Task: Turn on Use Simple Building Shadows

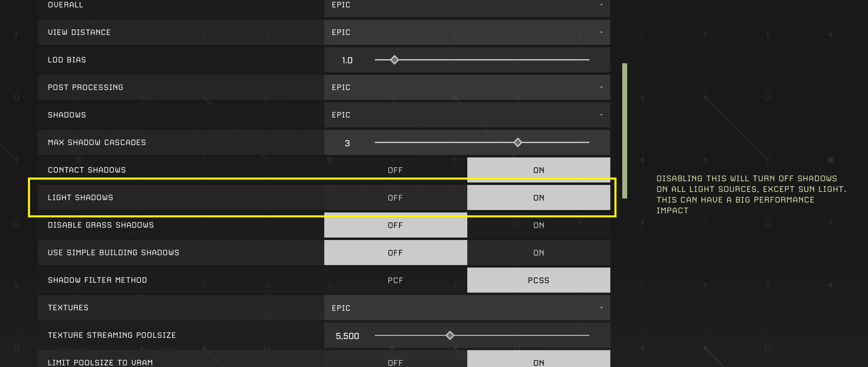Action: click(x=538, y=253)
